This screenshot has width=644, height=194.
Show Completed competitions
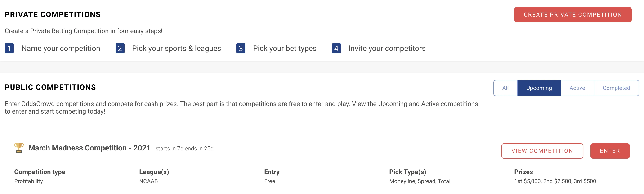tap(616, 88)
